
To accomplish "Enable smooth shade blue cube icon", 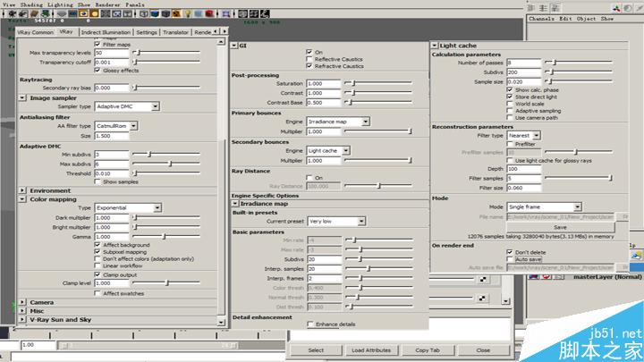I will 154,13.
